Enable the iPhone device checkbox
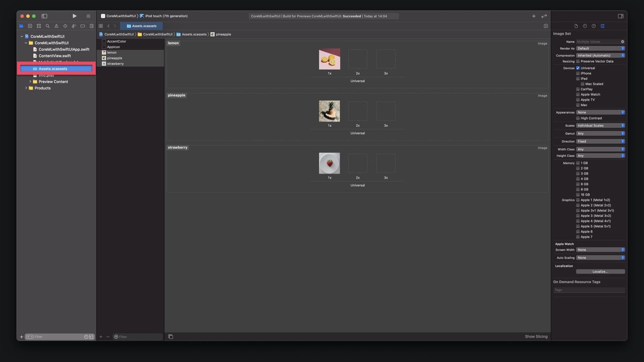This screenshot has width=644, height=362. pyautogui.click(x=578, y=73)
